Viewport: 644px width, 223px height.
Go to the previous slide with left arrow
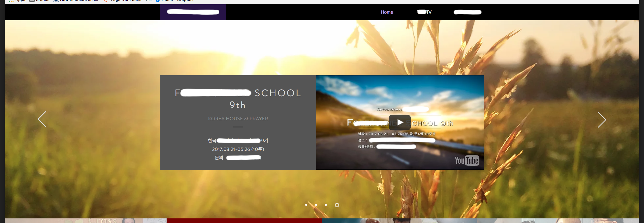point(42,119)
